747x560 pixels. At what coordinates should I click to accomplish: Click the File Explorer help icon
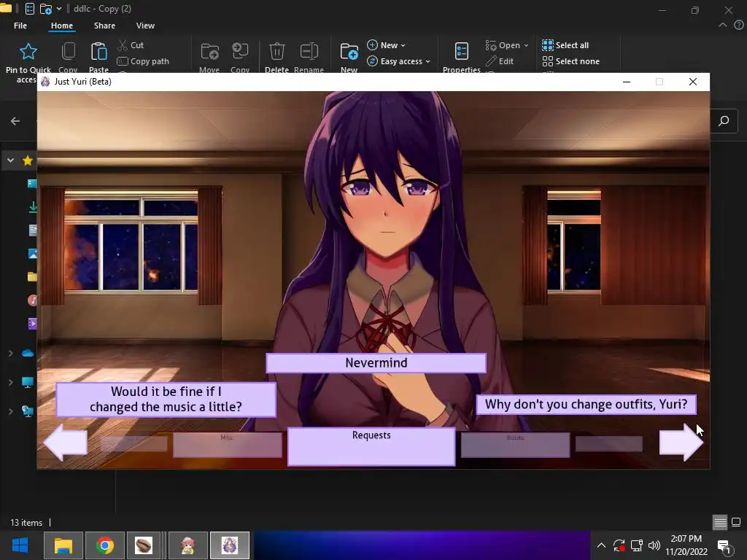click(x=738, y=26)
